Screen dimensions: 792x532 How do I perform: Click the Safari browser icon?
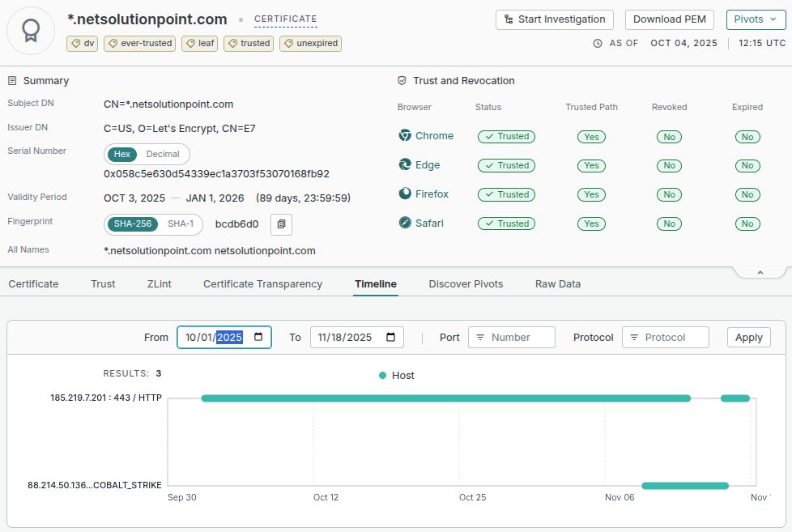coord(405,223)
